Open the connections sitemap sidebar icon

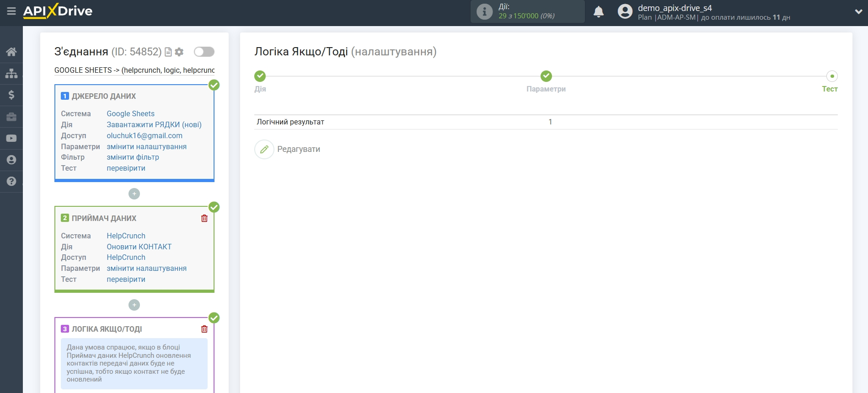coord(11,73)
